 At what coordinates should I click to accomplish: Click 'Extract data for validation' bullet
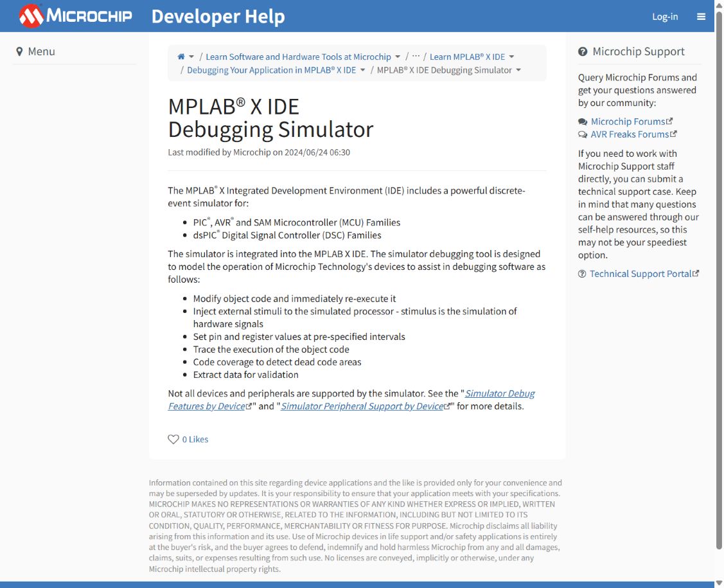pyautogui.click(x=245, y=375)
